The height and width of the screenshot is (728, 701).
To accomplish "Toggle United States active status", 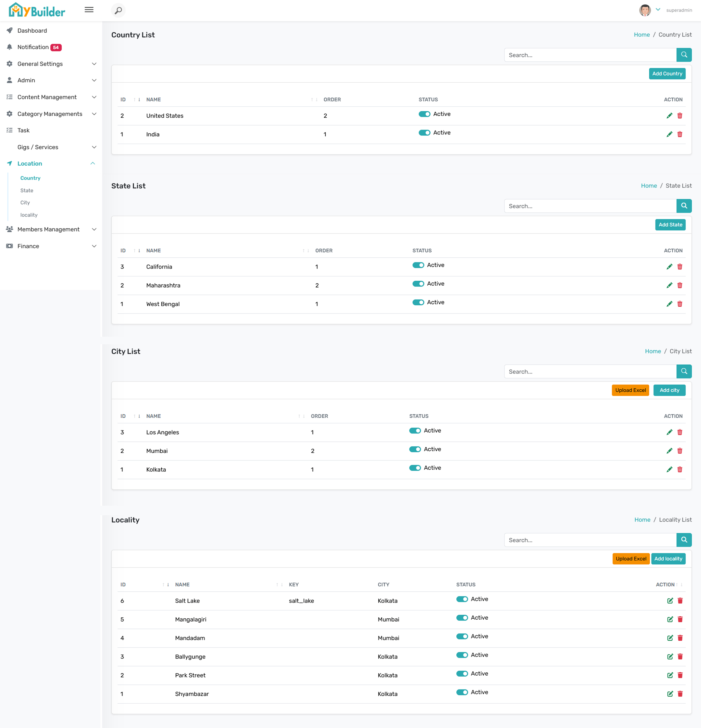I will (x=424, y=114).
